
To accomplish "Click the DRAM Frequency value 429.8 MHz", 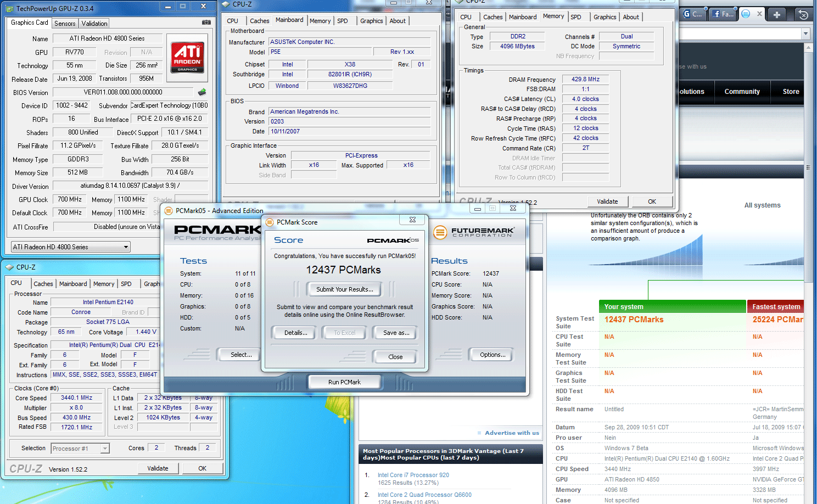I will click(x=585, y=79).
